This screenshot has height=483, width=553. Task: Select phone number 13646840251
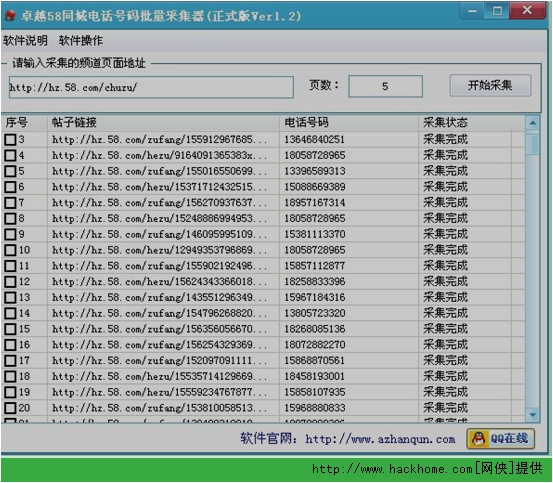pos(314,140)
